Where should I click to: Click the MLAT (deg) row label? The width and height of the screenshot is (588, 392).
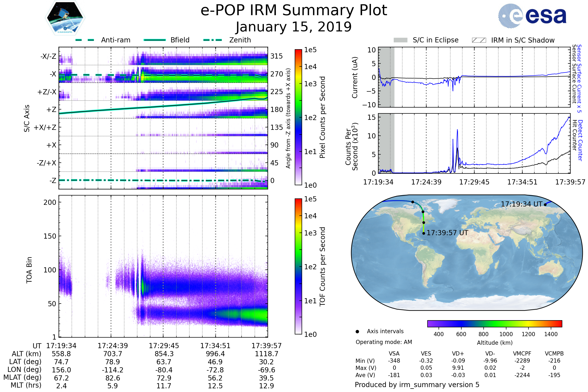tap(22, 377)
